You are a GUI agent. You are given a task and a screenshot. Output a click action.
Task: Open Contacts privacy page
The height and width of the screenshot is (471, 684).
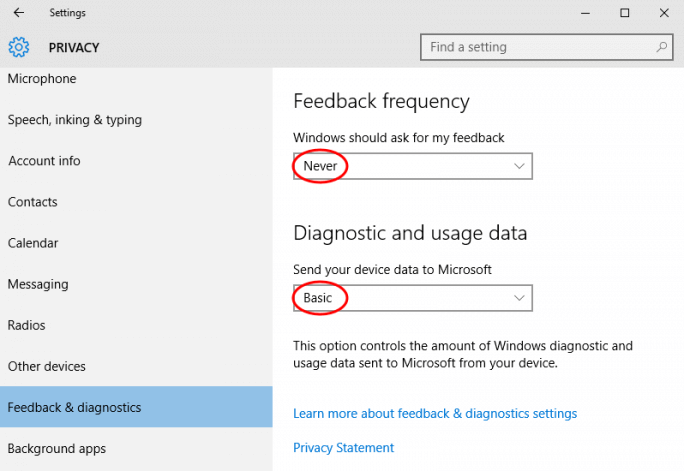33,202
